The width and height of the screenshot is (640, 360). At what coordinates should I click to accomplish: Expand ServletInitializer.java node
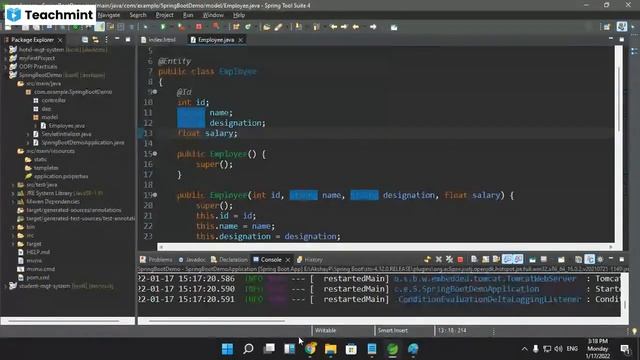click(28, 134)
